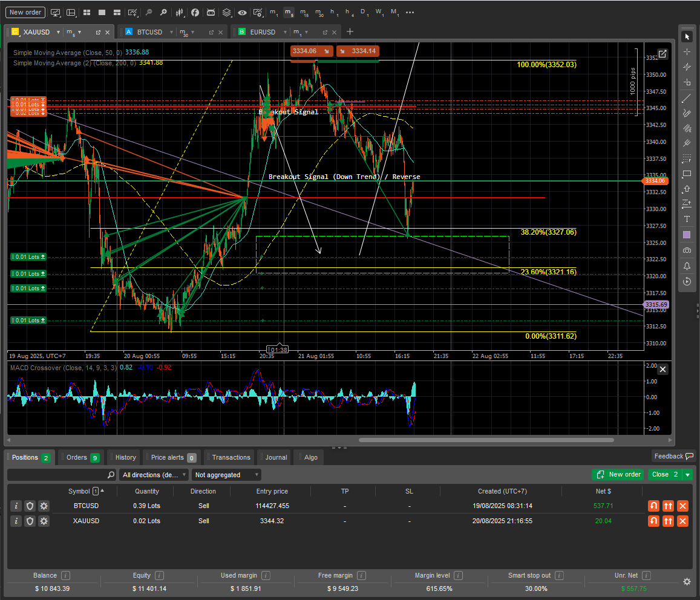Set timeframe to W1 in toolbar
700x600 pixels.
(x=379, y=13)
